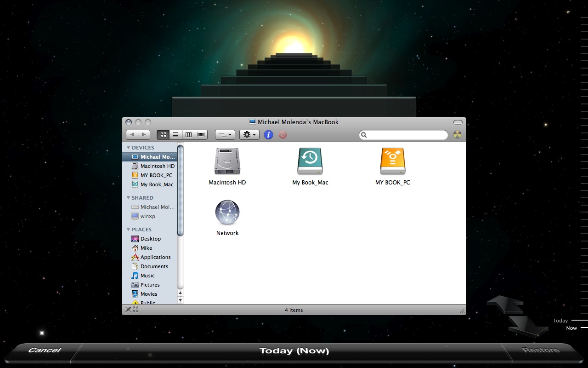Select the orange MY BOOK_PC drive icon
Screen dimensions: 588x368
coord(393,161)
